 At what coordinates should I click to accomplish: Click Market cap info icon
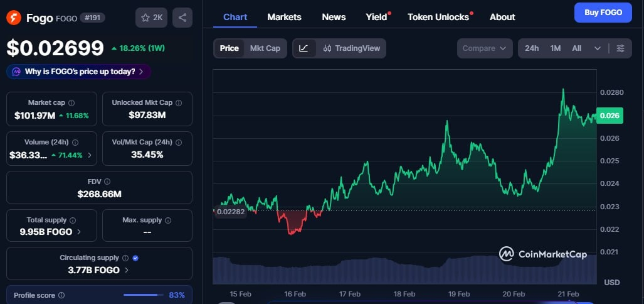pos(71,102)
